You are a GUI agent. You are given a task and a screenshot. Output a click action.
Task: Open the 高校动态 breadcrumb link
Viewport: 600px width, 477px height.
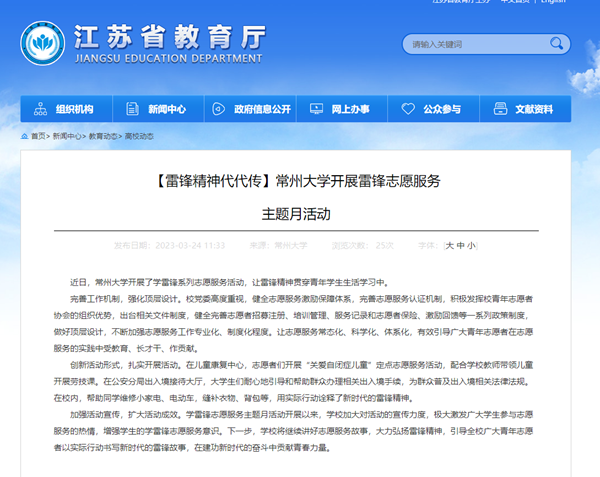(138, 135)
